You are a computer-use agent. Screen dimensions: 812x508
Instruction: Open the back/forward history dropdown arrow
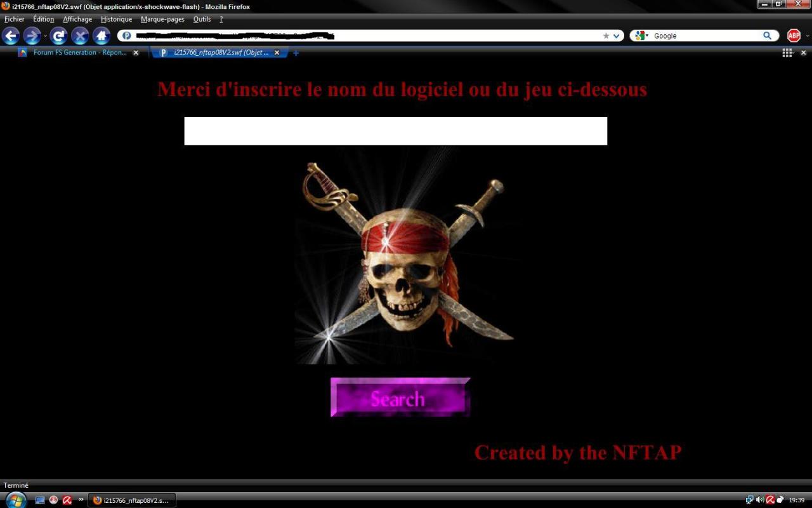(45, 36)
